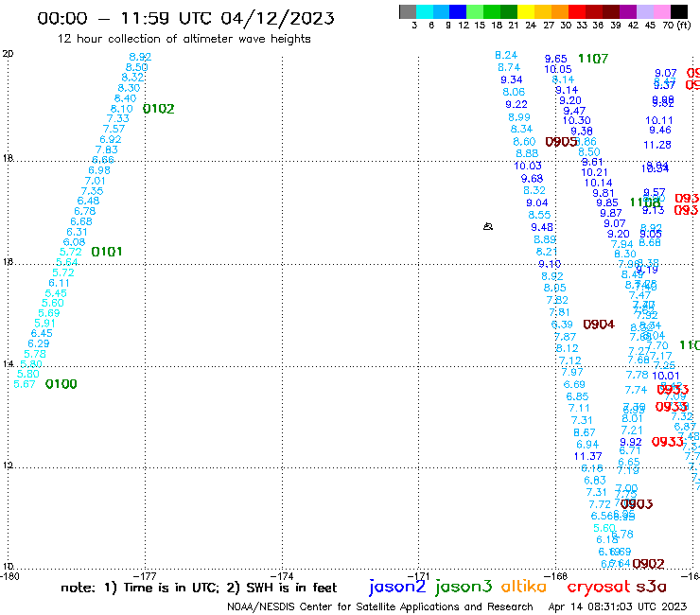Click the footnote about UTC time and feet
Screen dimensions: 700x615
tap(199, 588)
